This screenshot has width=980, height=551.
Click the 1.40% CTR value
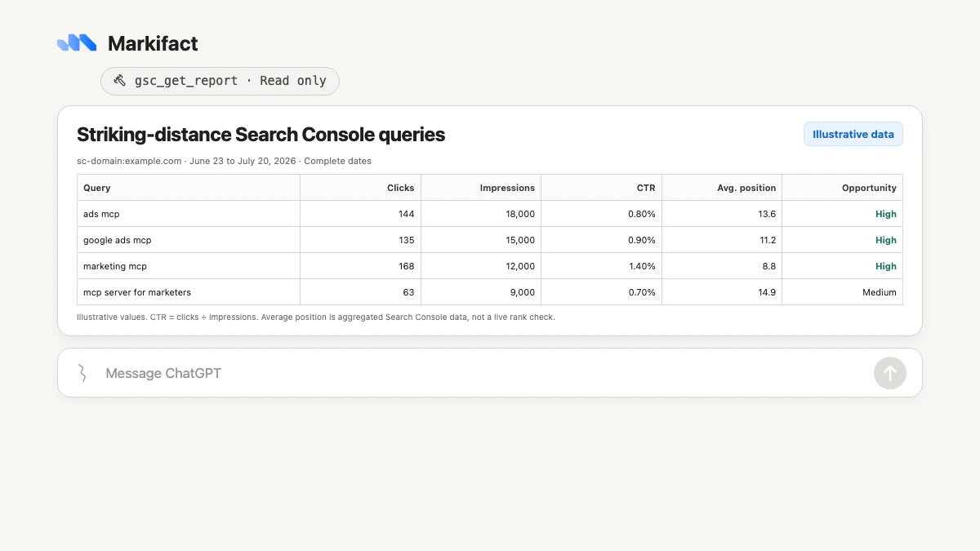pos(641,266)
